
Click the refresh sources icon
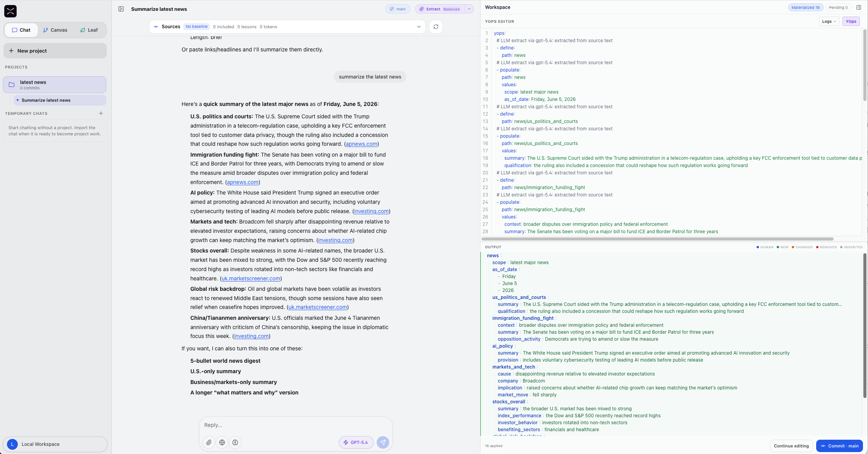pyautogui.click(x=436, y=27)
